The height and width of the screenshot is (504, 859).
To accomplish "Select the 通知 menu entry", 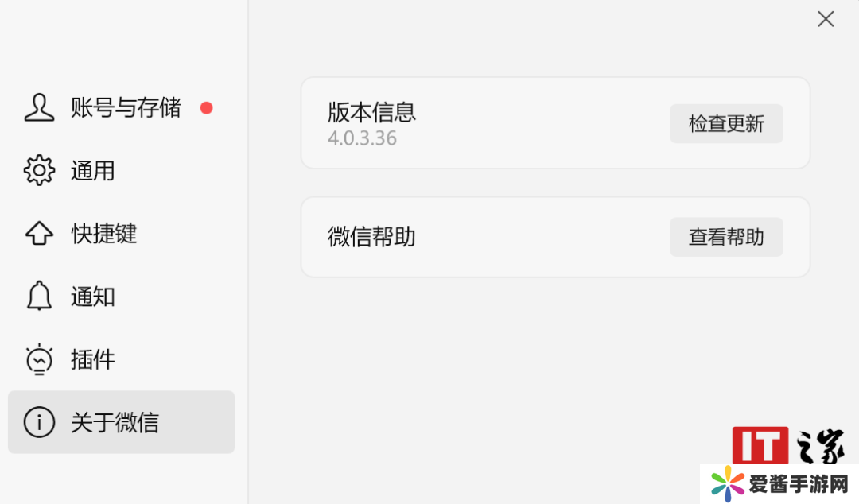I will (93, 297).
